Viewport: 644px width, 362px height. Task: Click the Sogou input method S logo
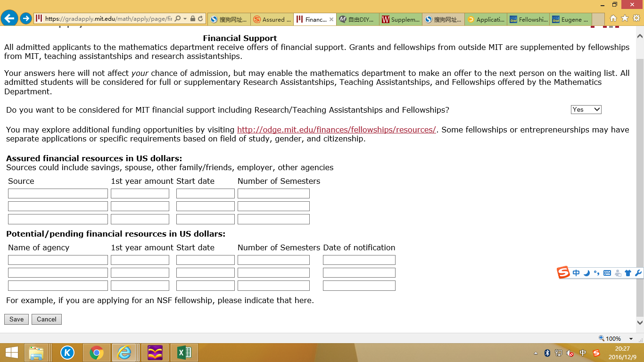(563, 272)
